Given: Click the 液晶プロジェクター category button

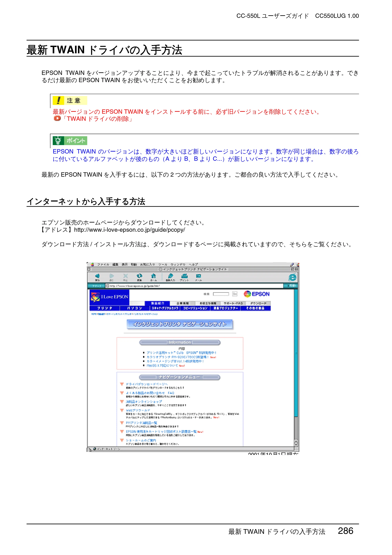Looking at the screenshot, I should click(x=225, y=308).
